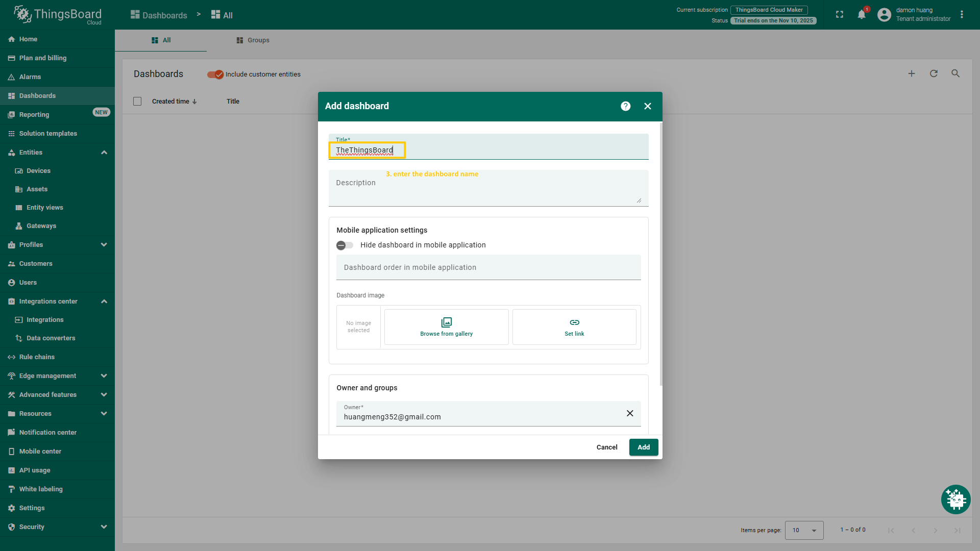The width and height of the screenshot is (980, 551).
Task: Open the items per page dropdown
Action: [x=804, y=530]
